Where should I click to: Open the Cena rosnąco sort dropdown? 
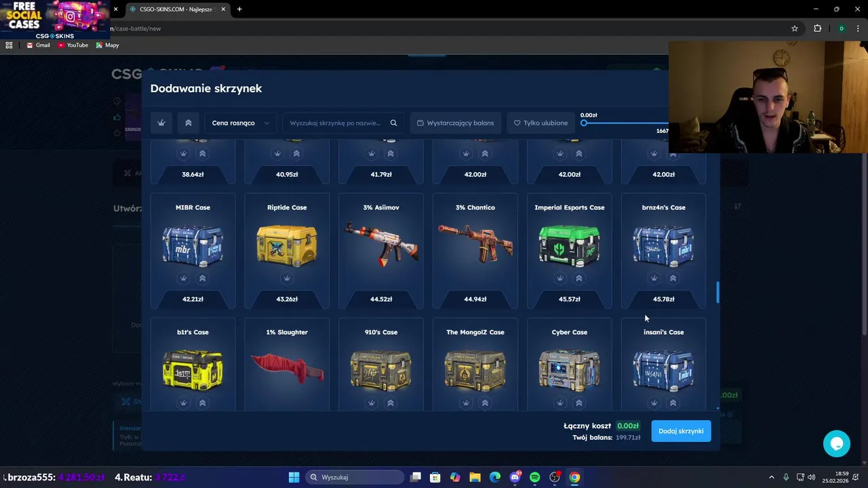coord(241,123)
